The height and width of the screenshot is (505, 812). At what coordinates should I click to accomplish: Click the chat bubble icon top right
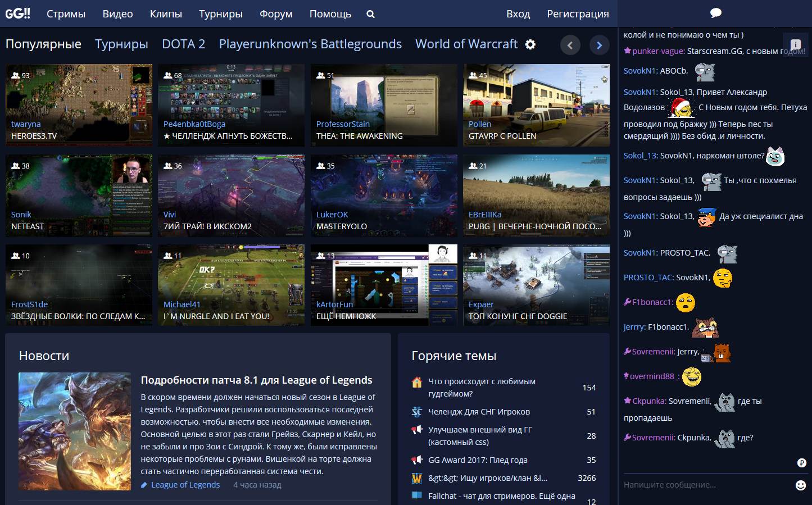pyautogui.click(x=715, y=12)
